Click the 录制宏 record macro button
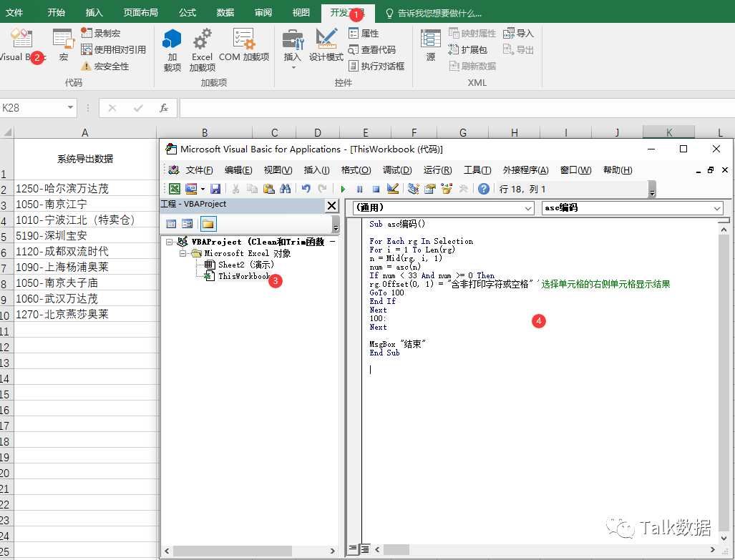This screenshot has width=735, height=560. tap(101, 34)
